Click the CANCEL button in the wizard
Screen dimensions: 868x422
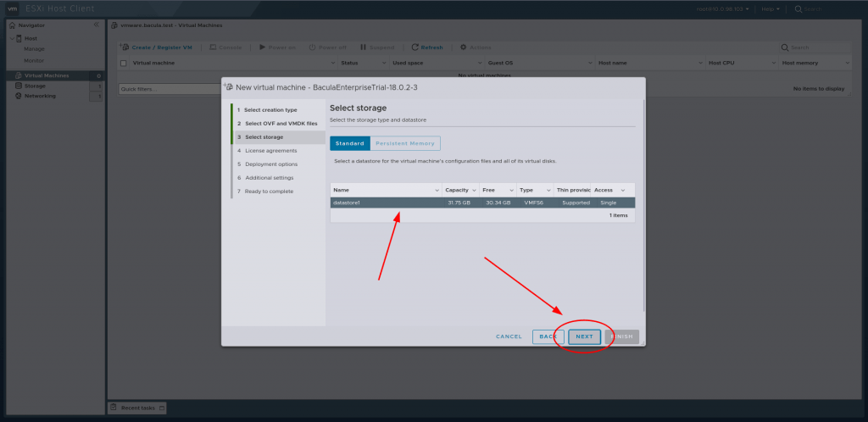pos(509,336)
